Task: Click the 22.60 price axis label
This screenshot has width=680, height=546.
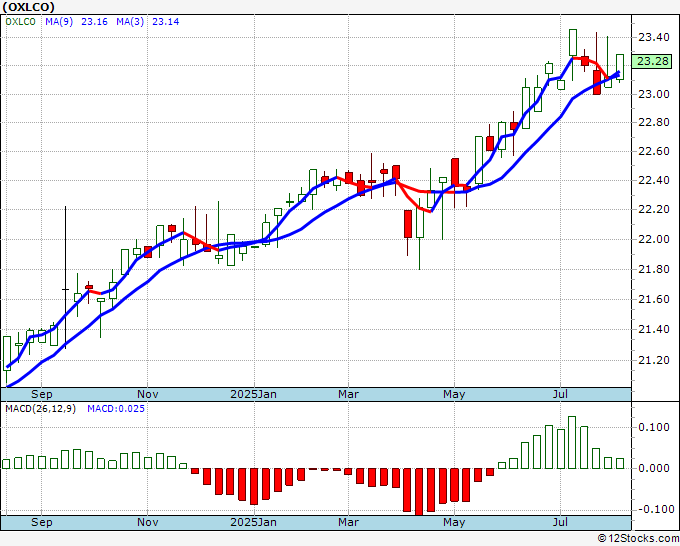Action: tap(654, 151)
